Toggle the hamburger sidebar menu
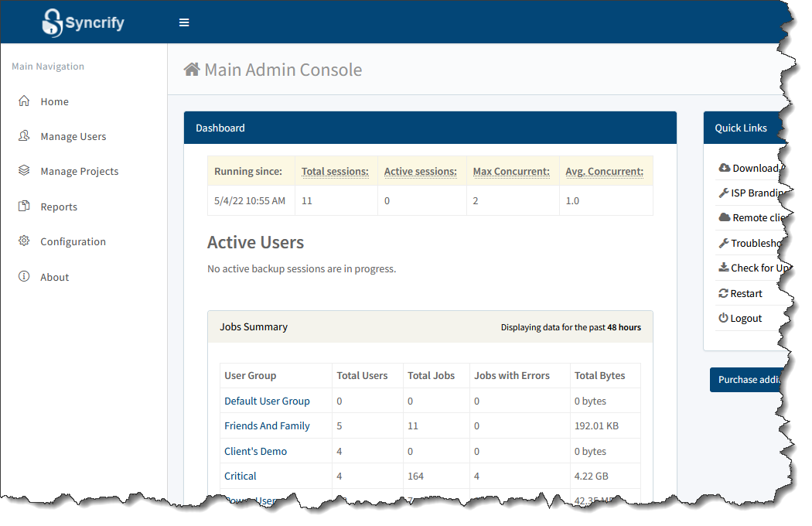This screenshot has width=812, height=526. point(184,22)
